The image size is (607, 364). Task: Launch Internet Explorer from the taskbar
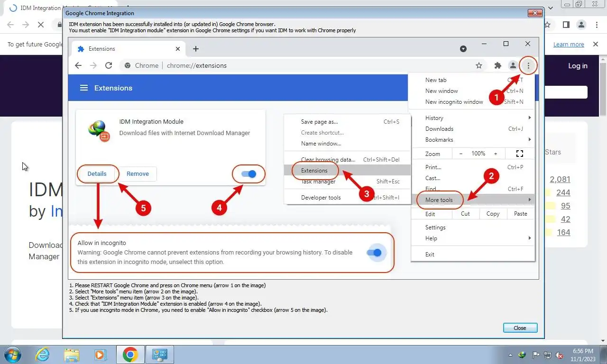(x=43, y=355)
